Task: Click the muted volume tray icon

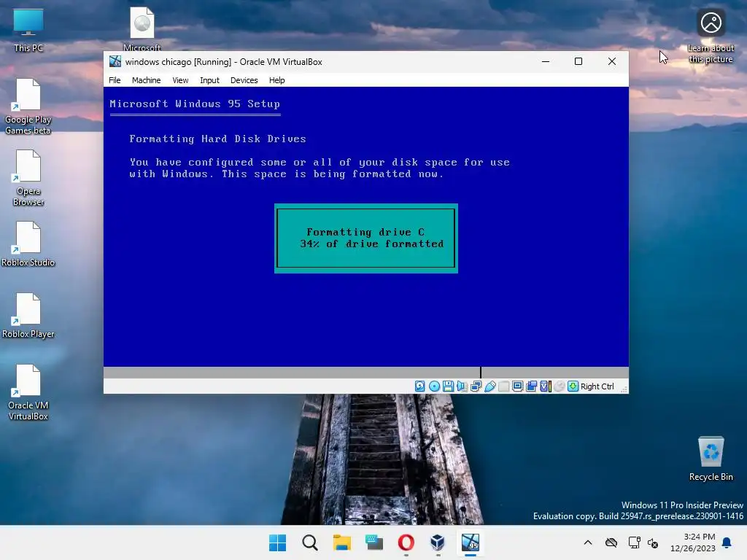Action: [x=653, y=542]
